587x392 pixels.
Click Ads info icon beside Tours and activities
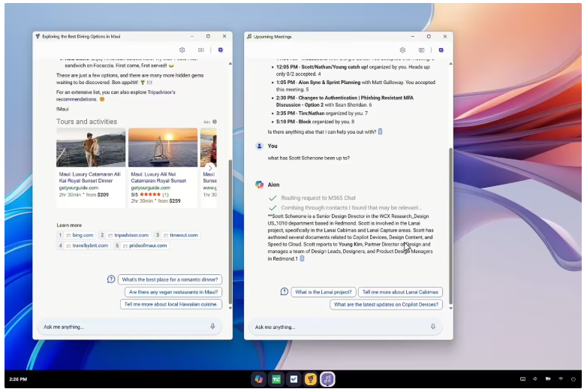pos(215,122)
